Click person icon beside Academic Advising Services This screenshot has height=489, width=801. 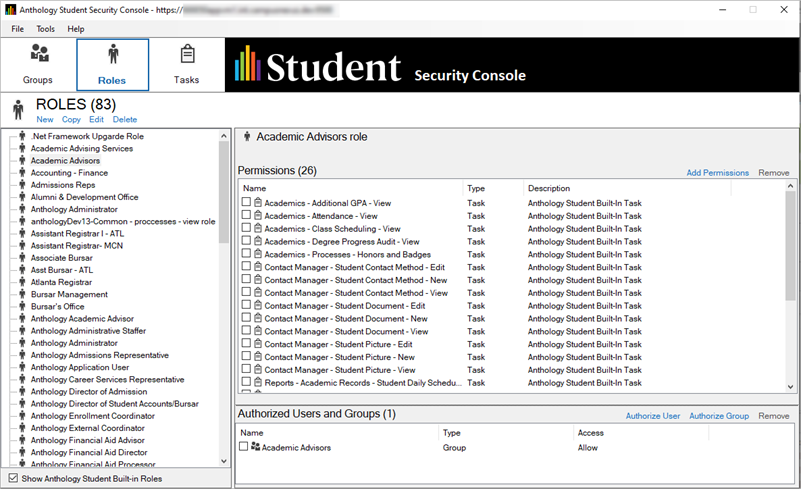click(x=22, y=148)
